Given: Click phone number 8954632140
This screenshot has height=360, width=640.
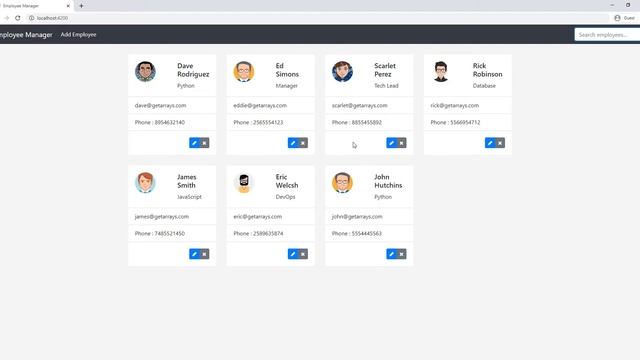Looking at the screenshot, I should [x=170, y=122].
